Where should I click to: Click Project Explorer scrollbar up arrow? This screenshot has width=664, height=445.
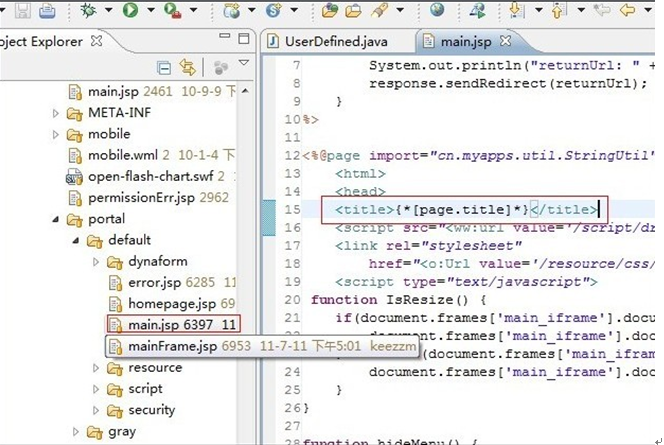click(x=245, y=91)
